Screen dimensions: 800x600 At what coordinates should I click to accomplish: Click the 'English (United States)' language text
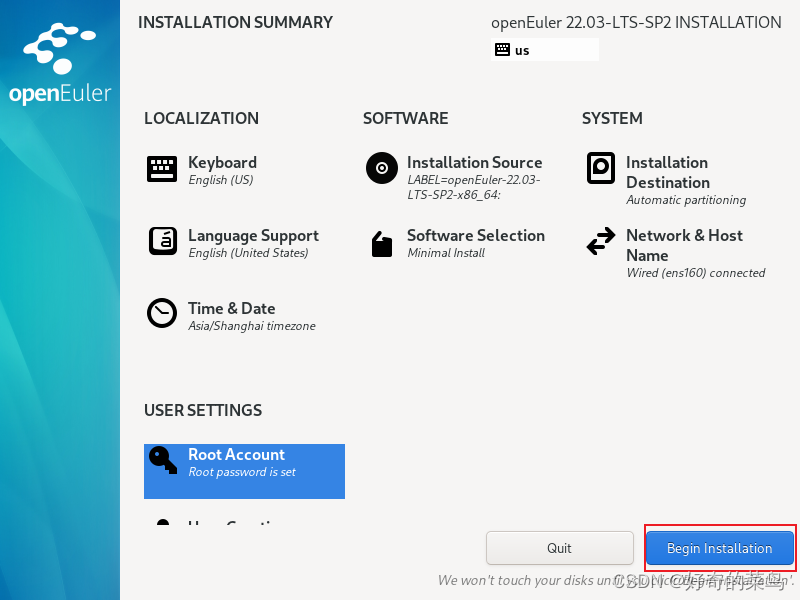click(x=248, y=253)
